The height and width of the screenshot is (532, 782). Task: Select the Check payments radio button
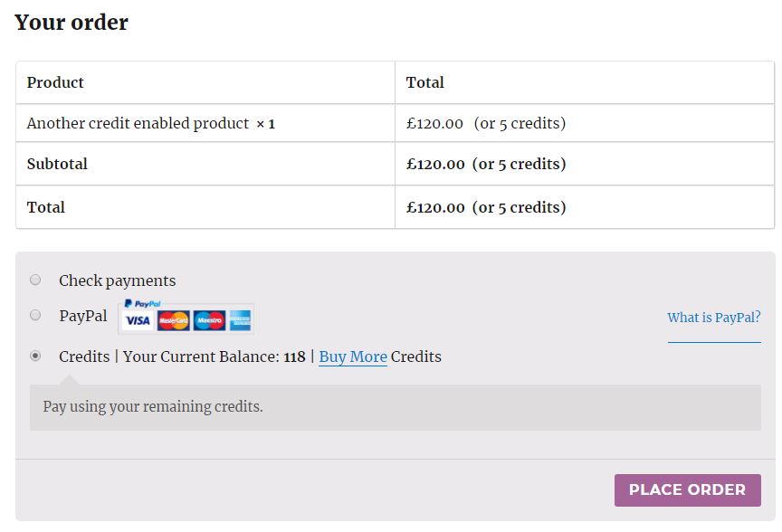35,280
